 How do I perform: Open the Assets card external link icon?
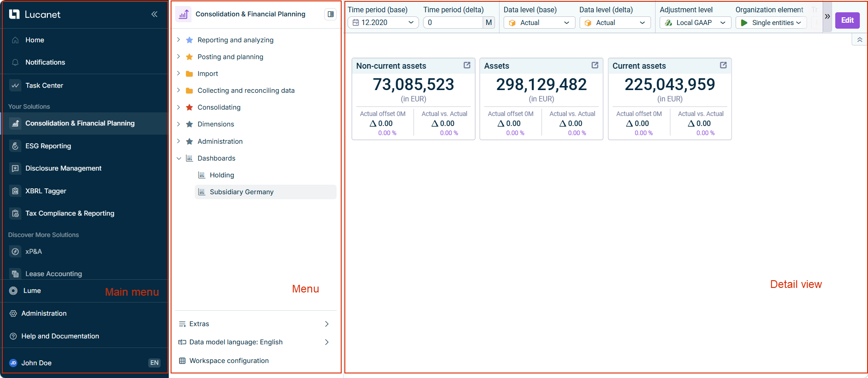(x=595, y=65)
